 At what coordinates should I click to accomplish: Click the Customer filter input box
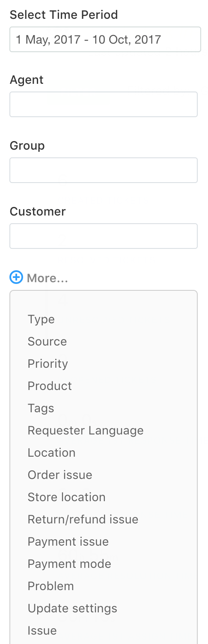[x=104, y=236]
